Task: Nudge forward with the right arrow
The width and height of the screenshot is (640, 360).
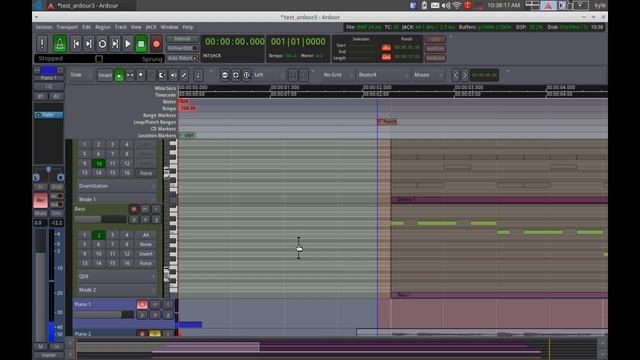Action: click(464, 75)
